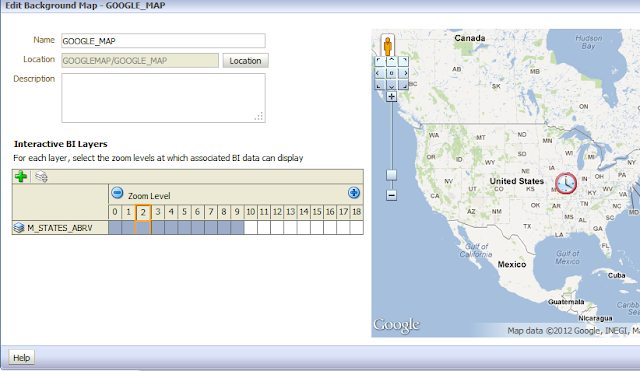
Task: Click the sort layers icon in toolbar
Action: [x=41, y=177]
